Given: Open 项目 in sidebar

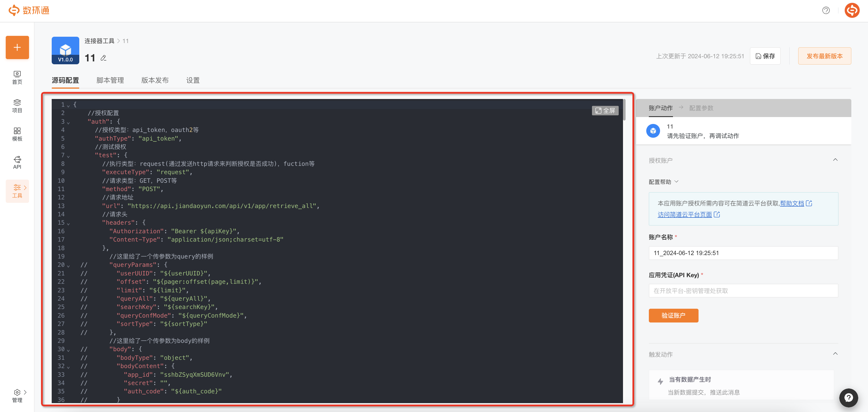Looking at the screenshot, I should click(x=17, y=106).
